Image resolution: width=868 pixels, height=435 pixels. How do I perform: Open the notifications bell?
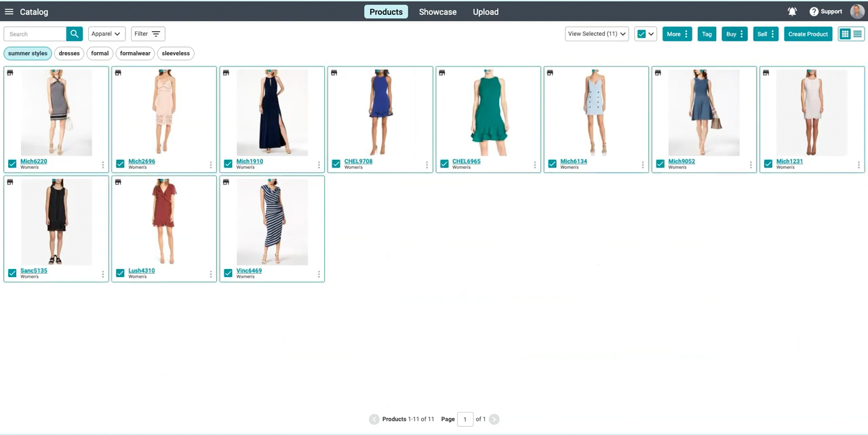coord(791,12)
